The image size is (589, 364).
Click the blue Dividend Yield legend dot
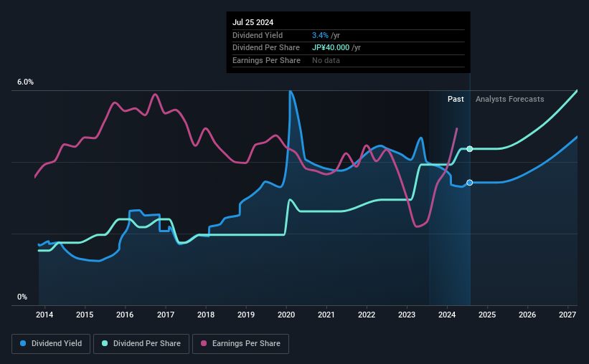pyautogui.click(x=23, y=344)
